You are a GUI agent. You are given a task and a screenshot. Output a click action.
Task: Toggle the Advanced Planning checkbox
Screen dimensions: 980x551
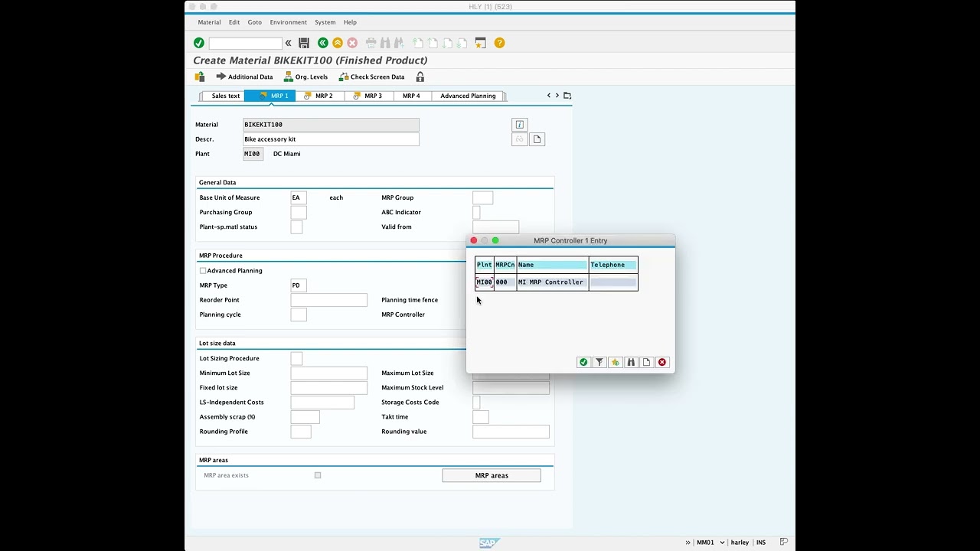(x=203, y=271)
